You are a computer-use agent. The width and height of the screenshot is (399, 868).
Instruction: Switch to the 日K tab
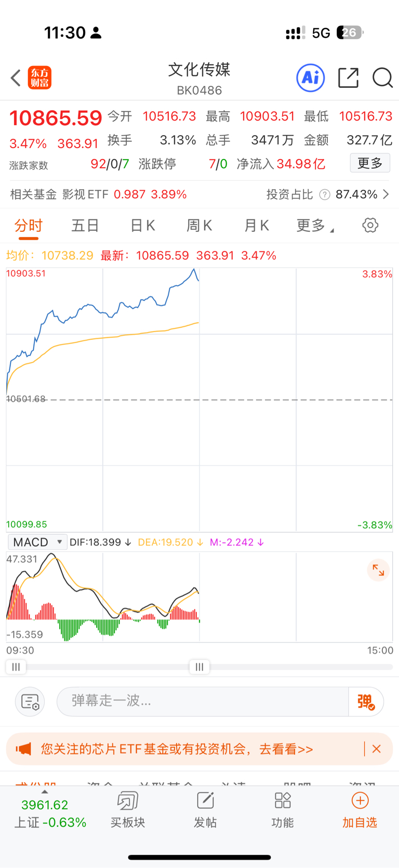pyautogui.click(x=142, y=226)
